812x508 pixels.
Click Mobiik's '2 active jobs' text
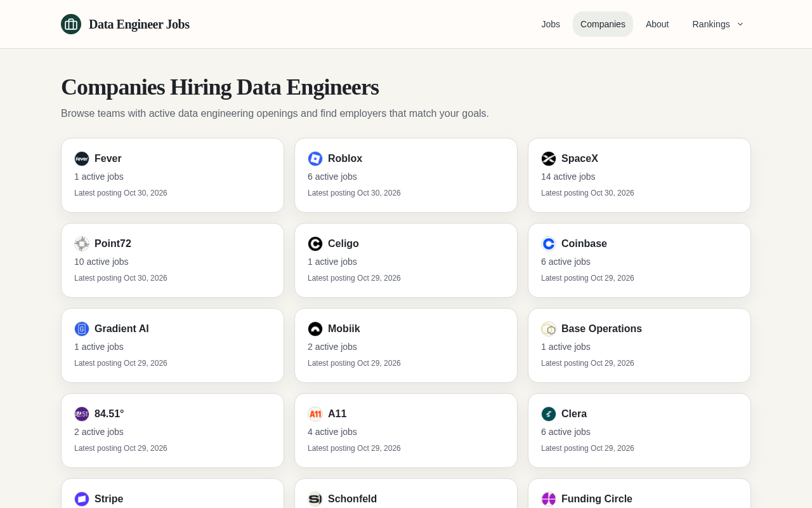tap(332, 347)
